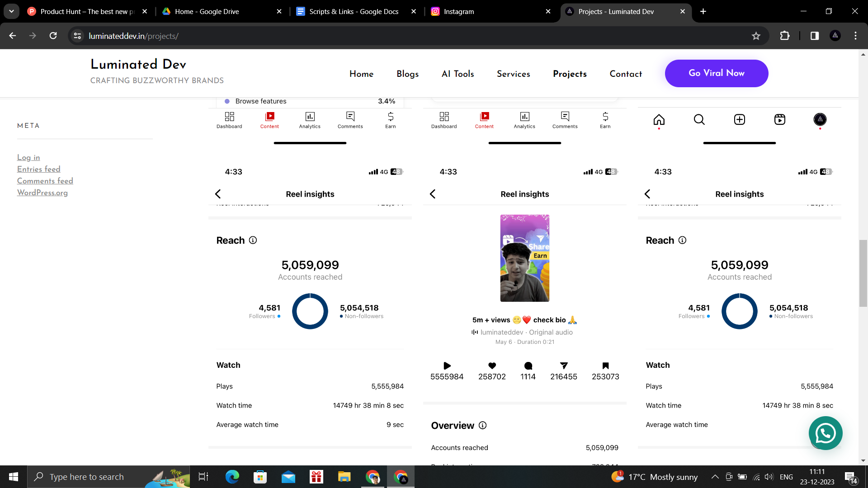Click the Luminated Dev site title
Screen dimensions: 868x488
tap(138, 64)
